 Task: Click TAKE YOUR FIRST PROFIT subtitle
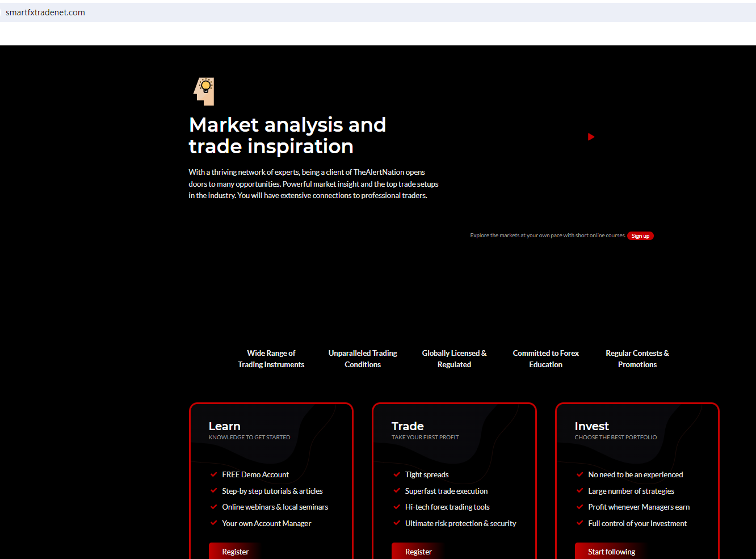pyautogui.click(x=425, y=438)
